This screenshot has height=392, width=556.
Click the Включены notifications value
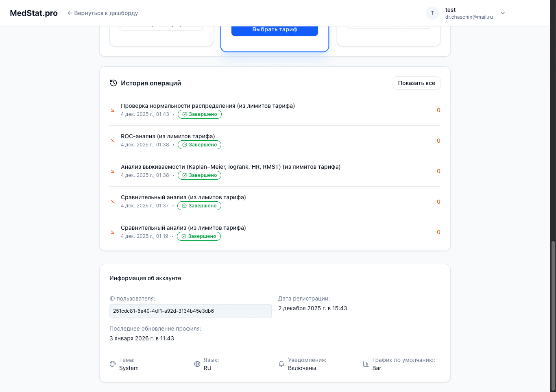tap(302, 368)
